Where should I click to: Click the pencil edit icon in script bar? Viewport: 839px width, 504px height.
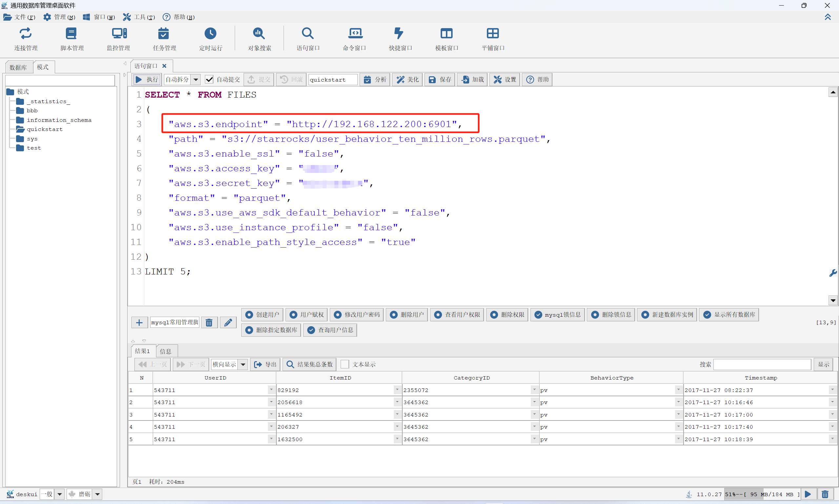(x=228, y=322)
